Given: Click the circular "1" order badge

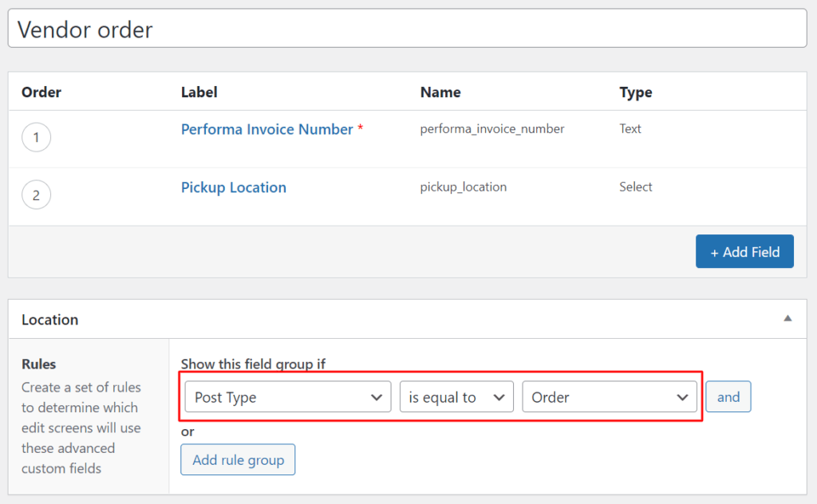Looking at the screenshot, I should click(35, 136).
